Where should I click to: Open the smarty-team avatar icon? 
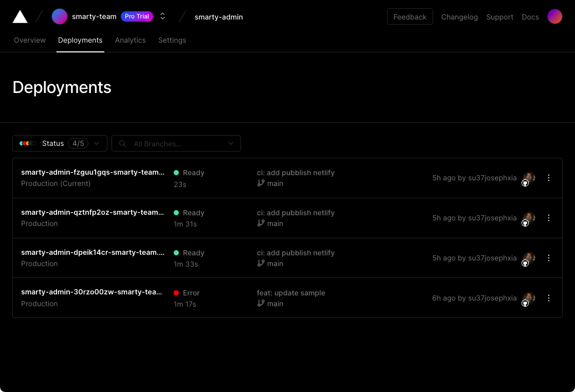60,16
